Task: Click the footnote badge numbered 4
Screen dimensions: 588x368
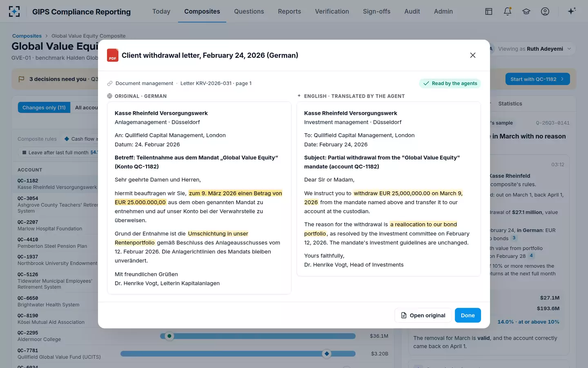Action: pyautogui.click(x=531, y=256)
